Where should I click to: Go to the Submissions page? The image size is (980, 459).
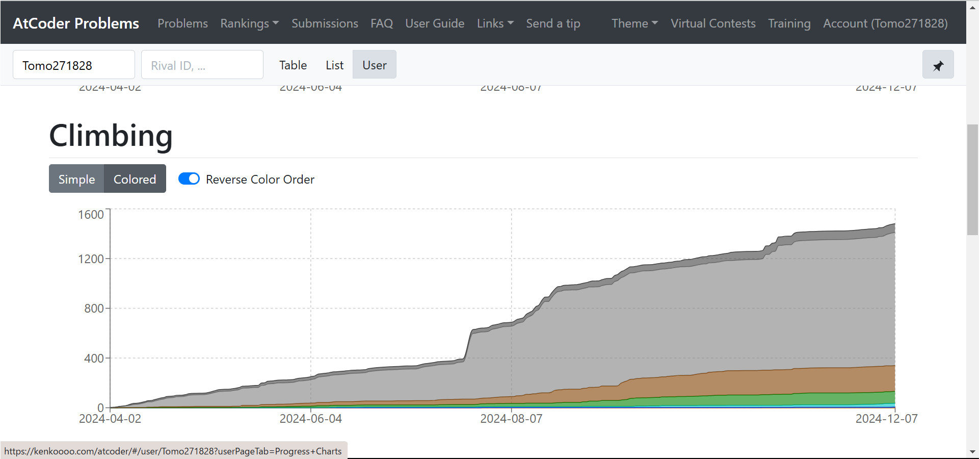(325, 23)
